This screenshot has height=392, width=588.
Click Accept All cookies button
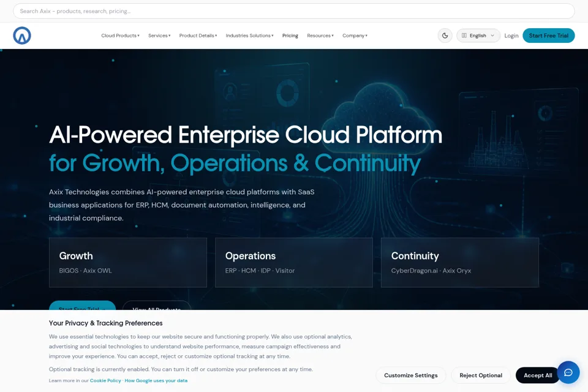[538, 375]
